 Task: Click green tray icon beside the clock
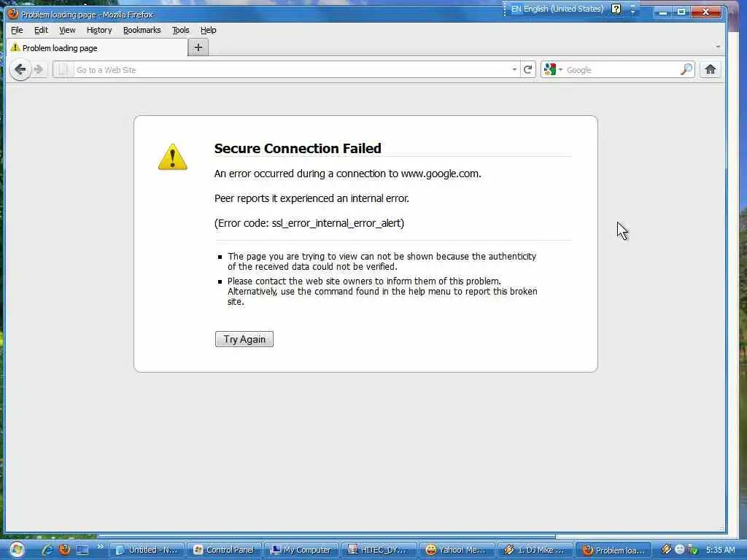point(693,550)
